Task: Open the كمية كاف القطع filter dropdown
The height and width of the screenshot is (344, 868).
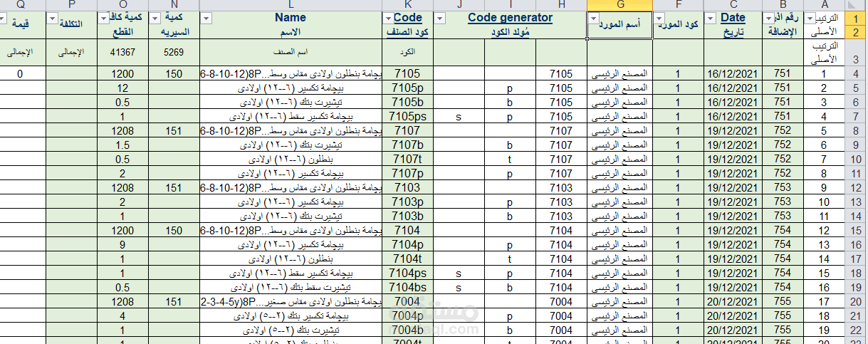Action: click(103, 19)
